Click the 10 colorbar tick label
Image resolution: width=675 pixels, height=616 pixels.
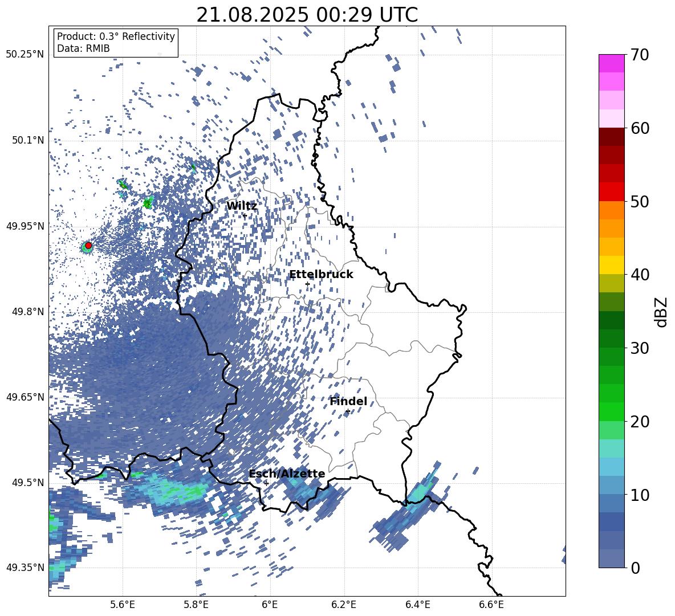[x=640, y=495]
